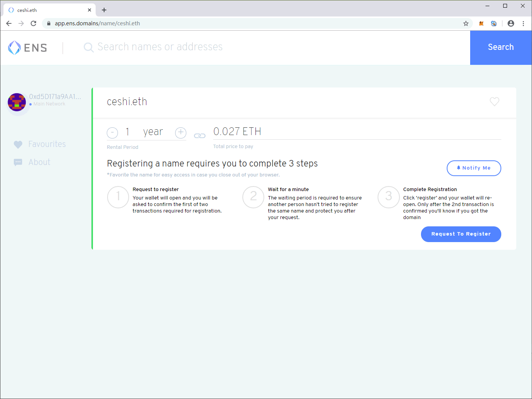532x399 pixels.
Task: Click the ENS logo
Action: click(28, 48)
